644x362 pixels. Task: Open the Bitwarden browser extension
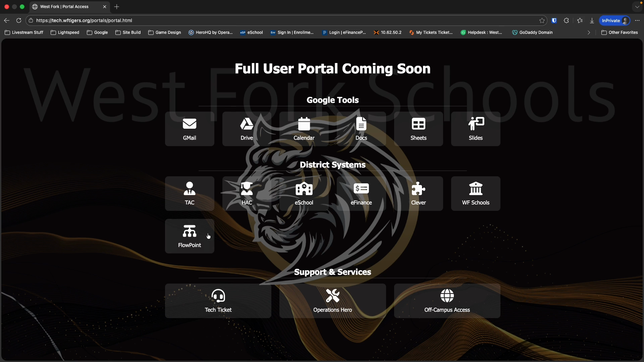554,20
